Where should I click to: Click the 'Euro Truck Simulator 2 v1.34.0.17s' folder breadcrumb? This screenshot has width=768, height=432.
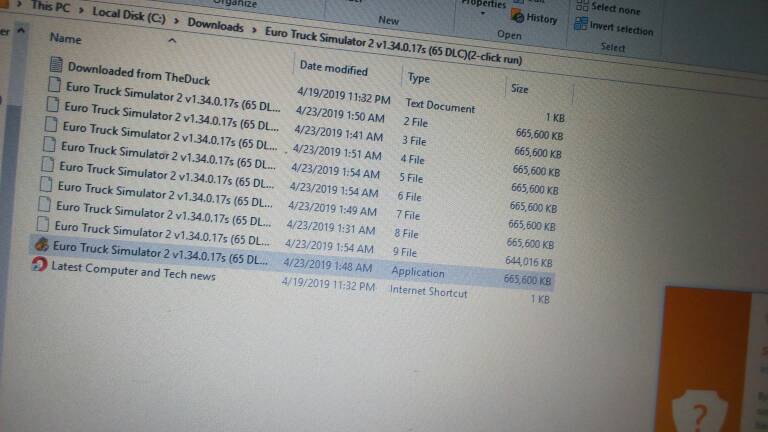tap(393, 46)
